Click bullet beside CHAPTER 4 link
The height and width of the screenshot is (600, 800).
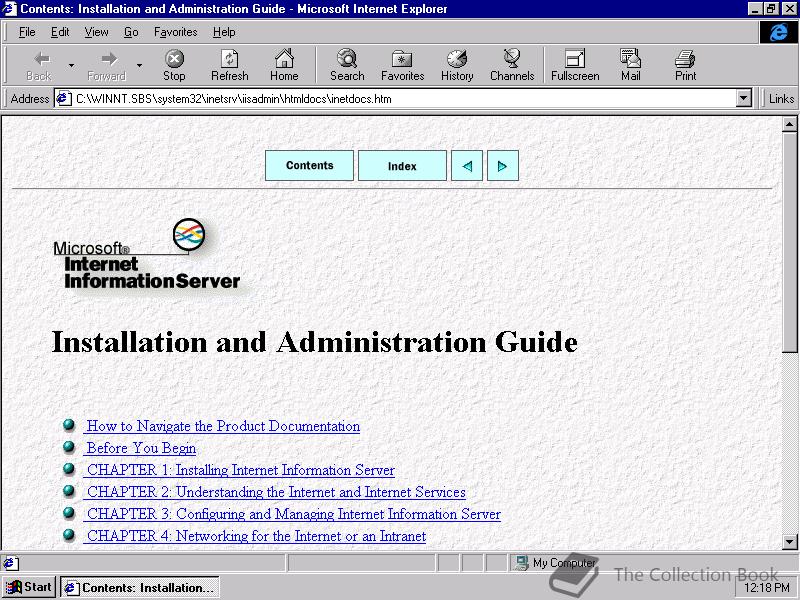tap(69, 535)
